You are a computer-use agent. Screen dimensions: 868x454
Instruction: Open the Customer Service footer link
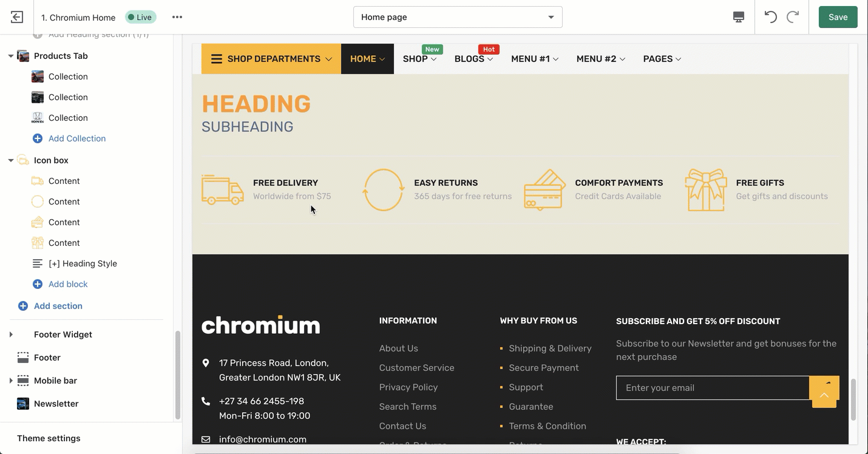click(417, 368)
